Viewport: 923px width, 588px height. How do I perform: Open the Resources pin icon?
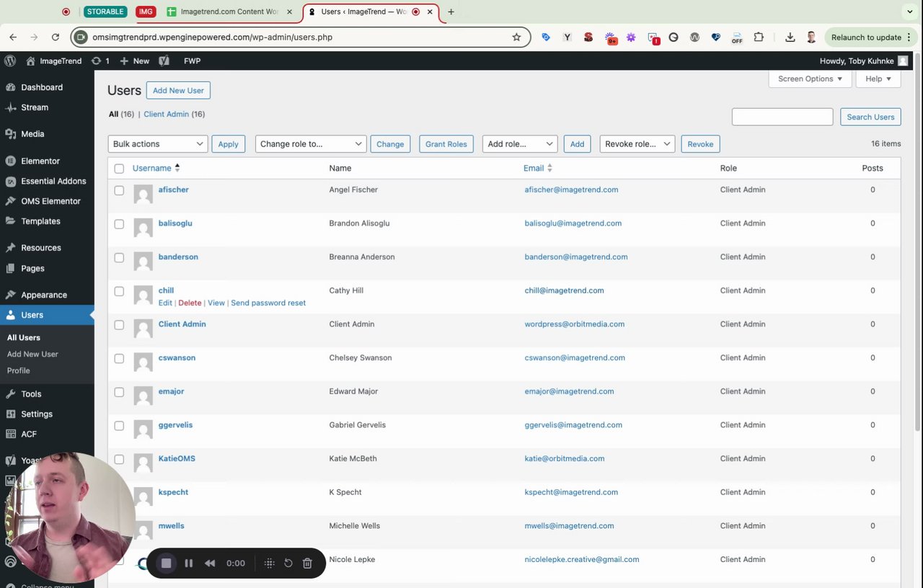pyautogui.click(x=10, y=248)
